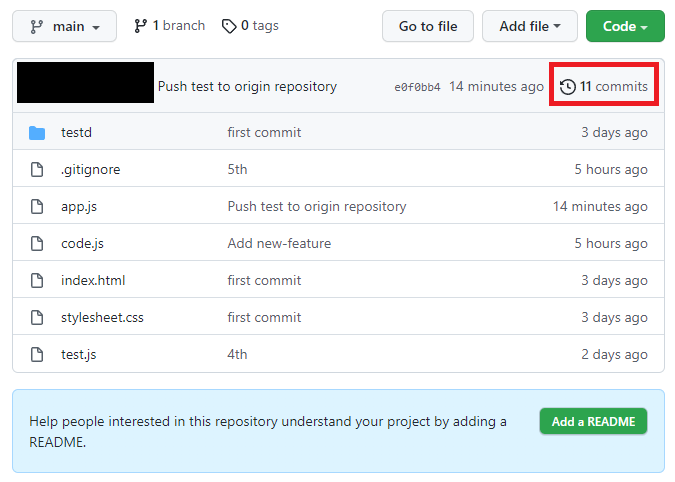Click the file icon next to index.html
The width and height of the screenshot is (675, 482).
click(x=37, y=281)
